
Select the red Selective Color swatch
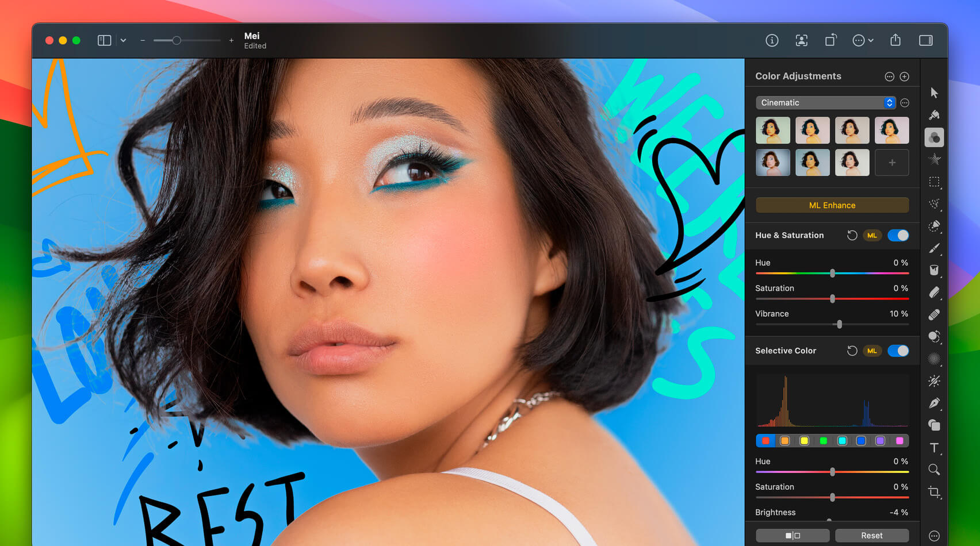765,441
